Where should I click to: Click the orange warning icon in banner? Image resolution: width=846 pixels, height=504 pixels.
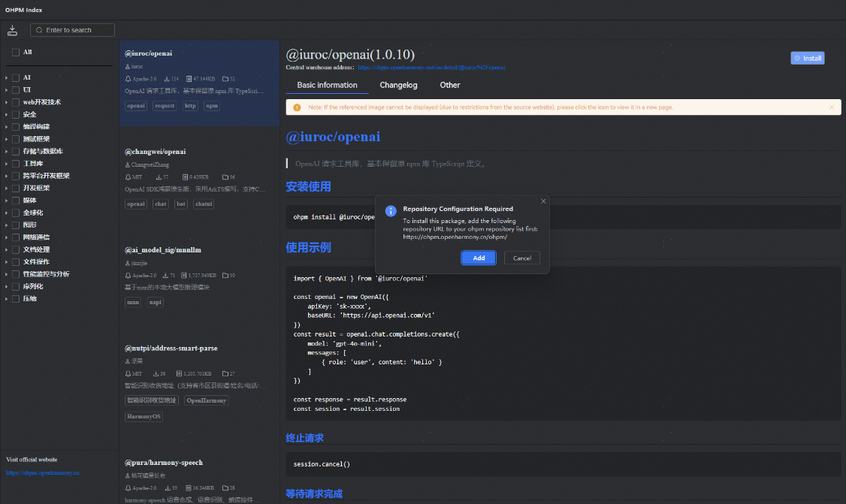coord(297,107)
